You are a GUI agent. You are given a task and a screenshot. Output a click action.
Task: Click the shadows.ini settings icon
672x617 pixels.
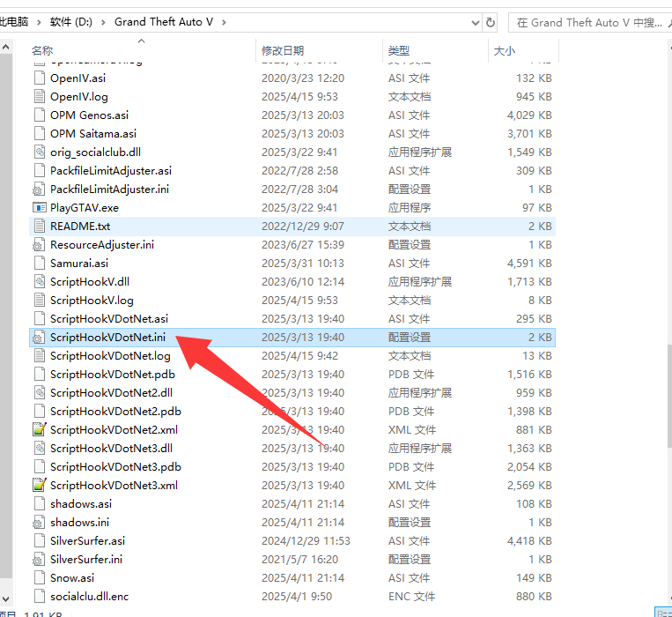pos(39,522)
